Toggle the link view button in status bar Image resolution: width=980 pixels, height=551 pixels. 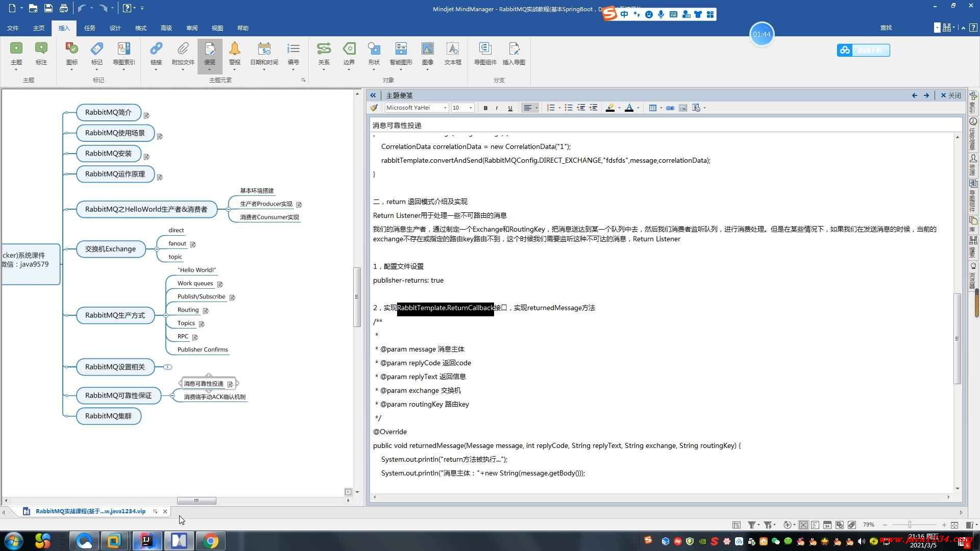840,525
